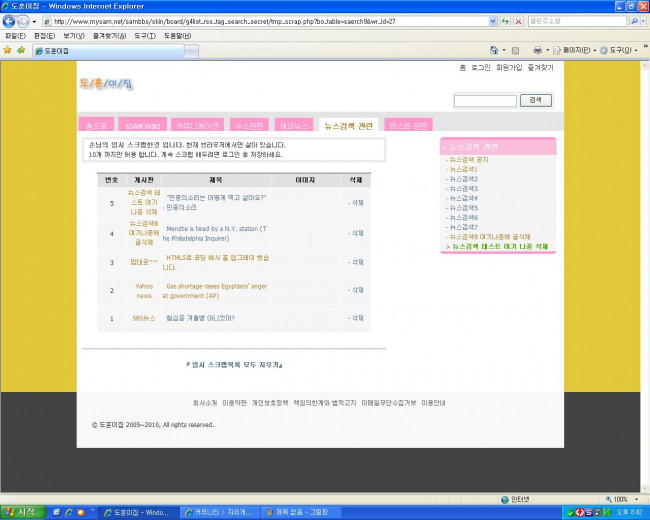Select the 테스트 관련 navigation tab
The height and width of the screenshot is (520, 650).
408,125
